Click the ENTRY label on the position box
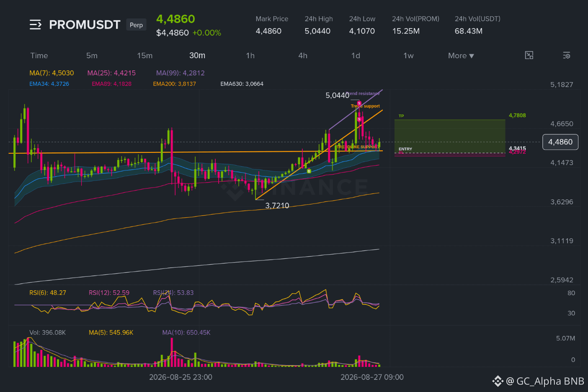 (405, 149)
